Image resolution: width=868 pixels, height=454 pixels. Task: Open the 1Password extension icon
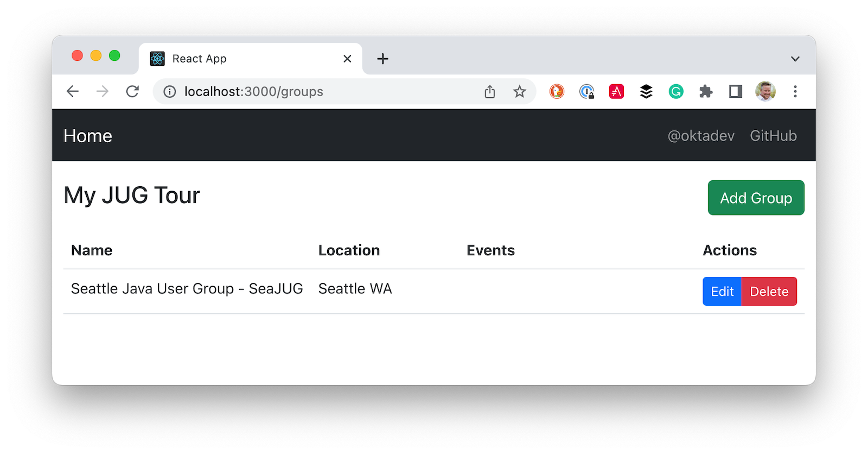click(x=586, y=92)
